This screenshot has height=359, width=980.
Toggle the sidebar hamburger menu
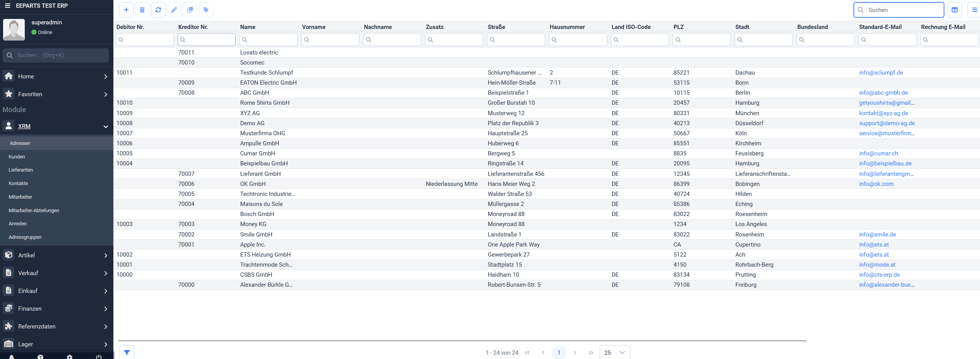7,6
